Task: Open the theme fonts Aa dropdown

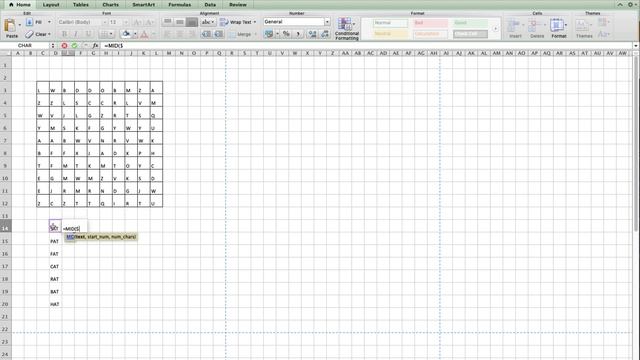Action: (x=604, y=34)
